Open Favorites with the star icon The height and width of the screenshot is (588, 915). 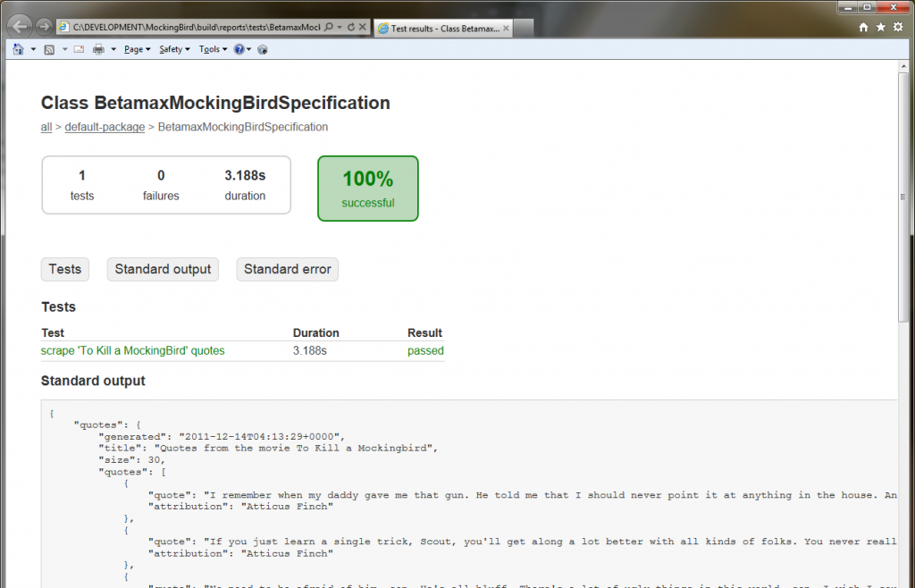[880, 28]
